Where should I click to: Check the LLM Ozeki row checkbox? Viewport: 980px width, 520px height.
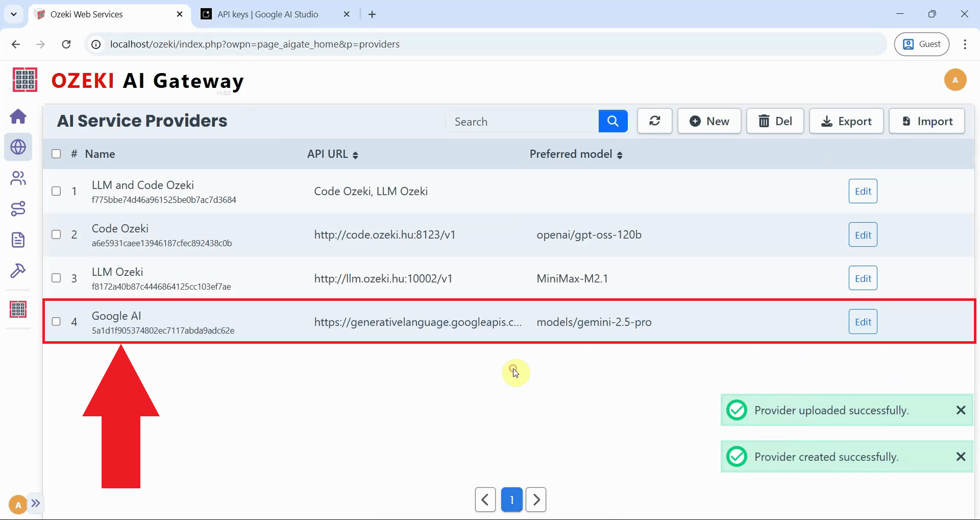click(x=56, y=278)
